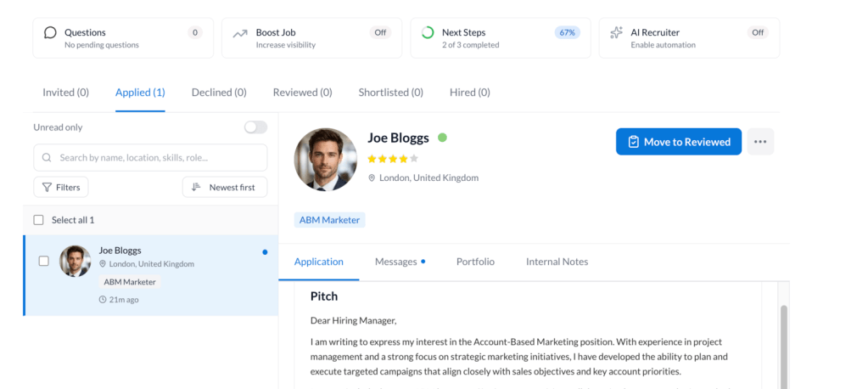Click the Questions speech bubble icon
This screenshot has width=868, height=389.
(50, 33)
